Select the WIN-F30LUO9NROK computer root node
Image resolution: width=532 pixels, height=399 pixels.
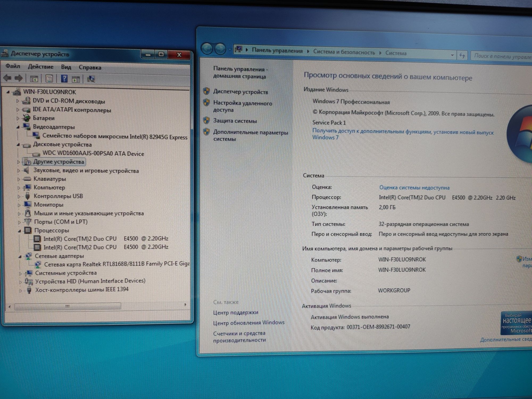tap(49, 92)
